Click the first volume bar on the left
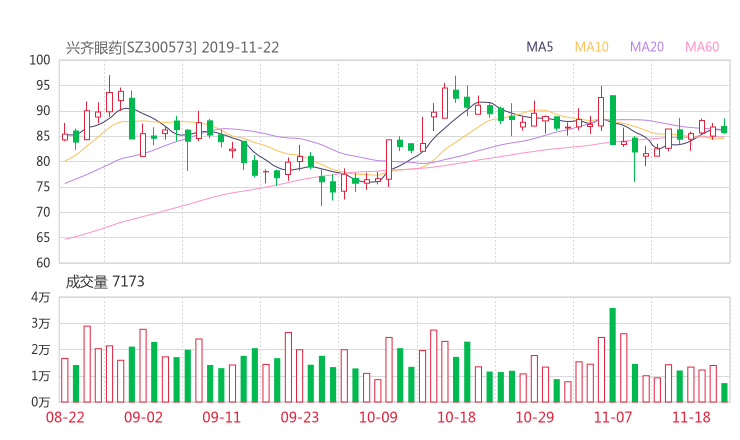 pos(65,380)
